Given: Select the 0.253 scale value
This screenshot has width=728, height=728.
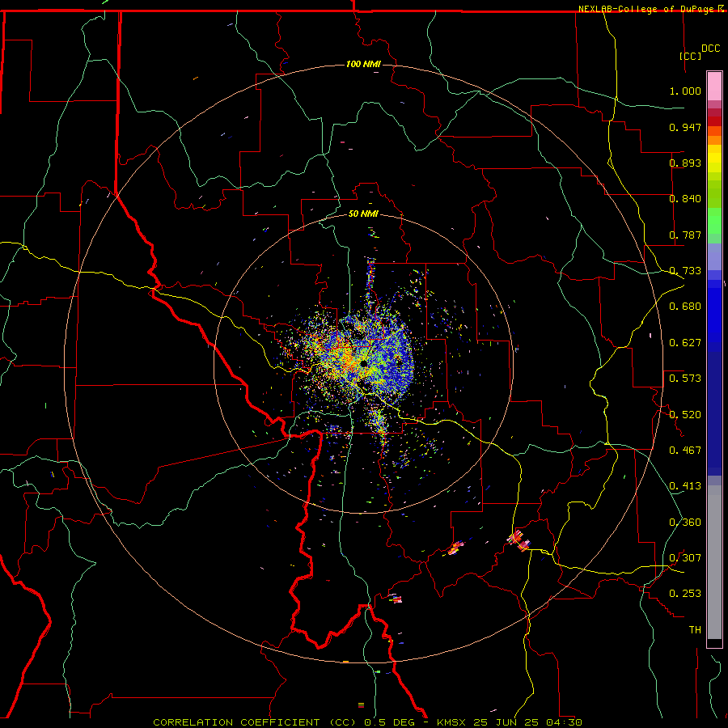Looking at the screenshot, I should tap(685, 594).
